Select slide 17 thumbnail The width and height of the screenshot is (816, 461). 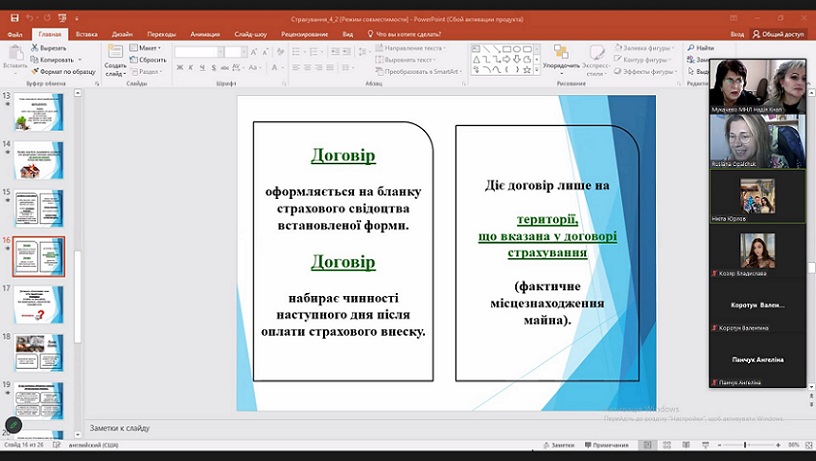(x=39, y=304)
